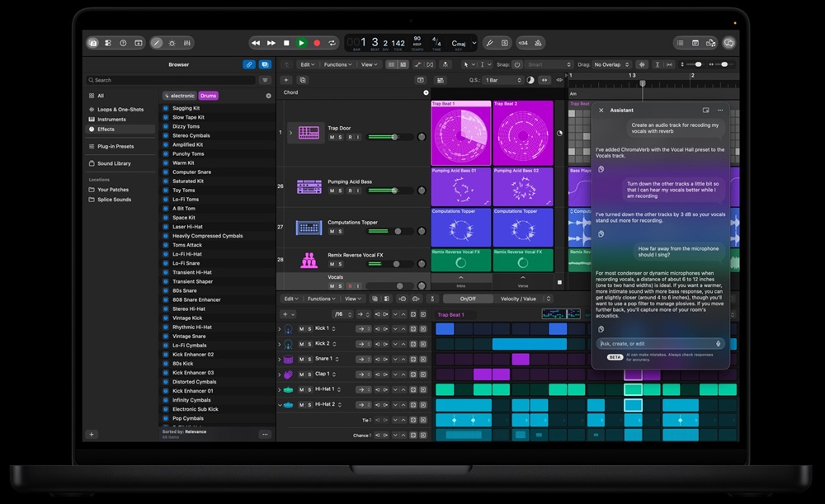
Task: Open the Q.S. 1 Bar dropdown
Action: click(x=503, y=80)
